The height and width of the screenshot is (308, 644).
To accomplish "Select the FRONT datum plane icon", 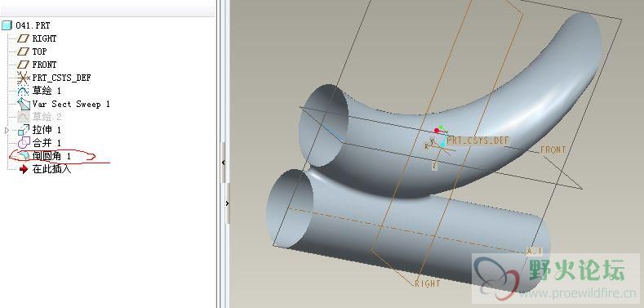I will pos(24,65).
